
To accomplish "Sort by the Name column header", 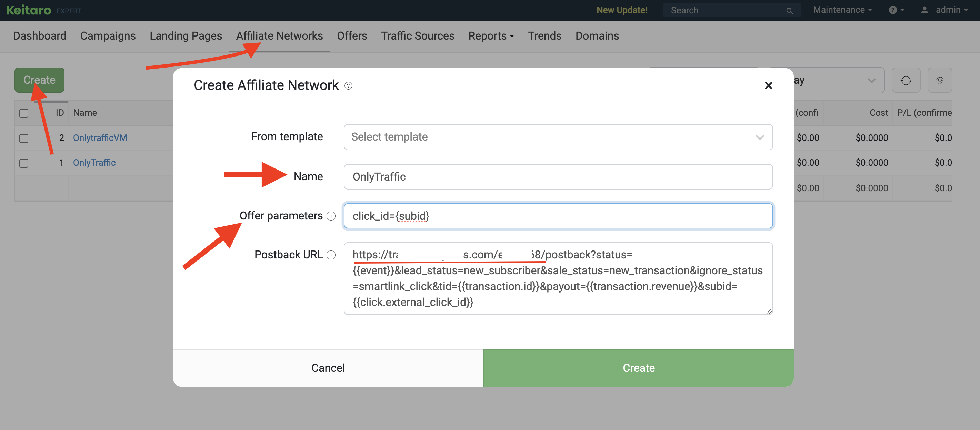I will tap(85, 113).
